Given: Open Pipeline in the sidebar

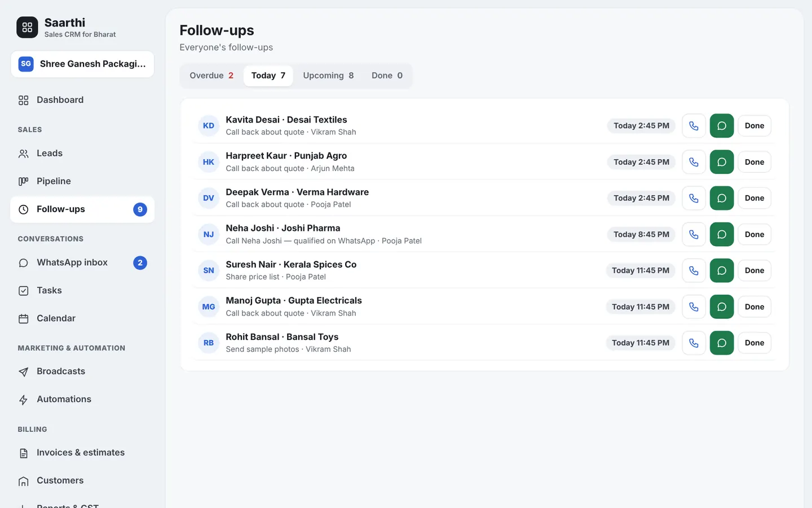Looking at the screenshot, I should tap(82, 181).
